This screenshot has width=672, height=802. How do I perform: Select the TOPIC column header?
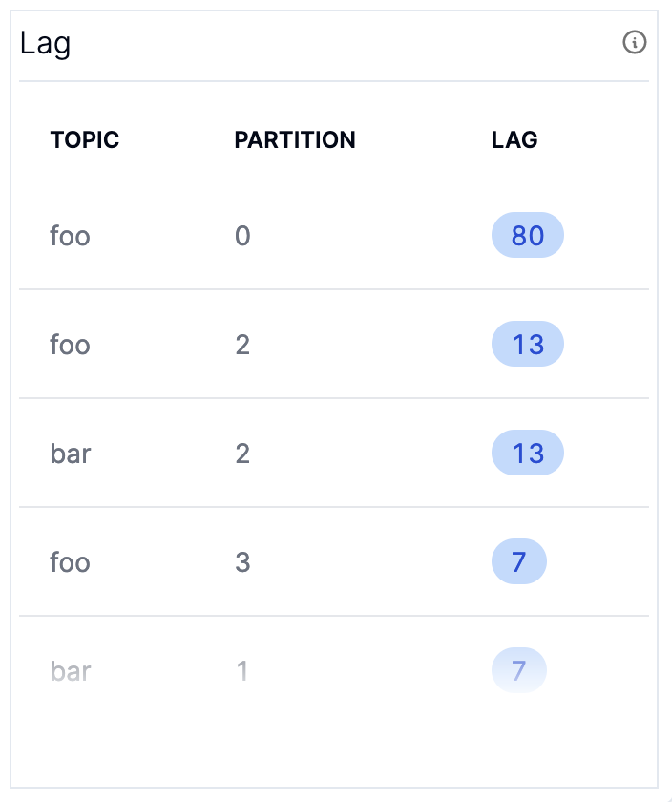pyautogui.click(x=85, y=139)
